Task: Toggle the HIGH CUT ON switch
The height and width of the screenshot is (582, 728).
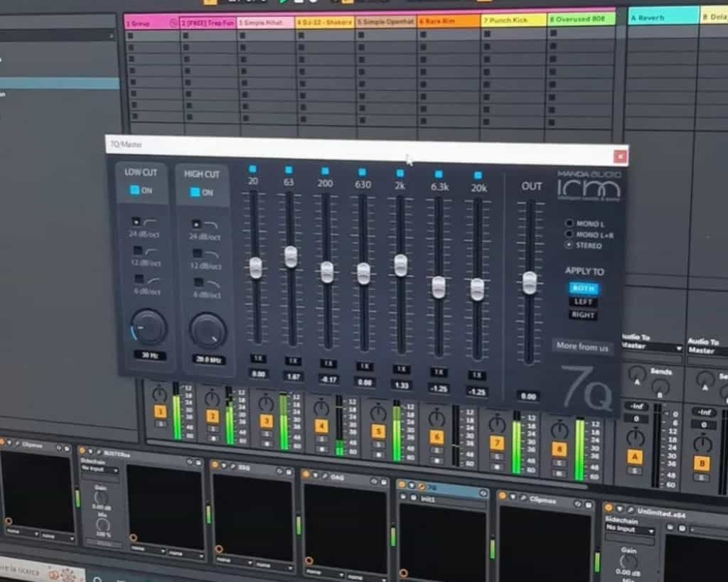Action: pos(193,192)
